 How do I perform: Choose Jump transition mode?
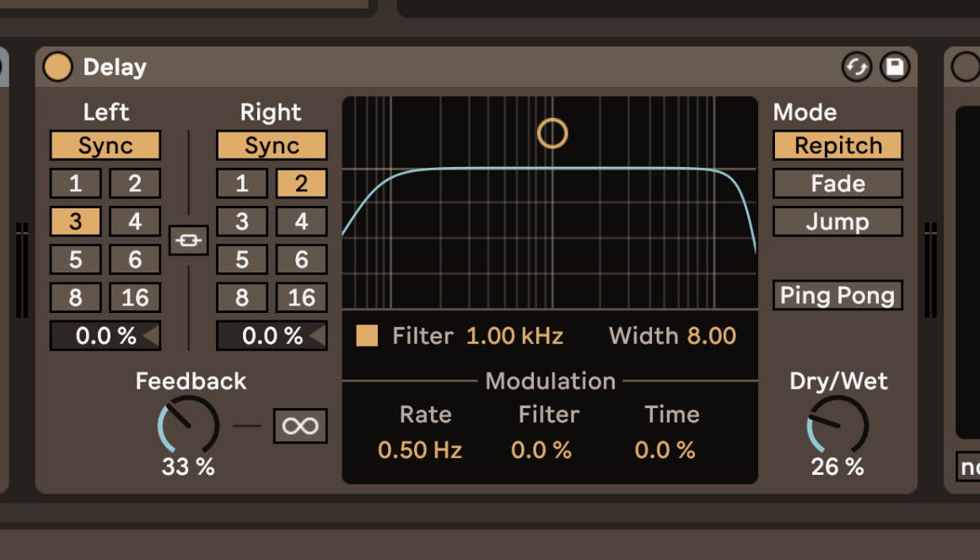pos(837,221)
